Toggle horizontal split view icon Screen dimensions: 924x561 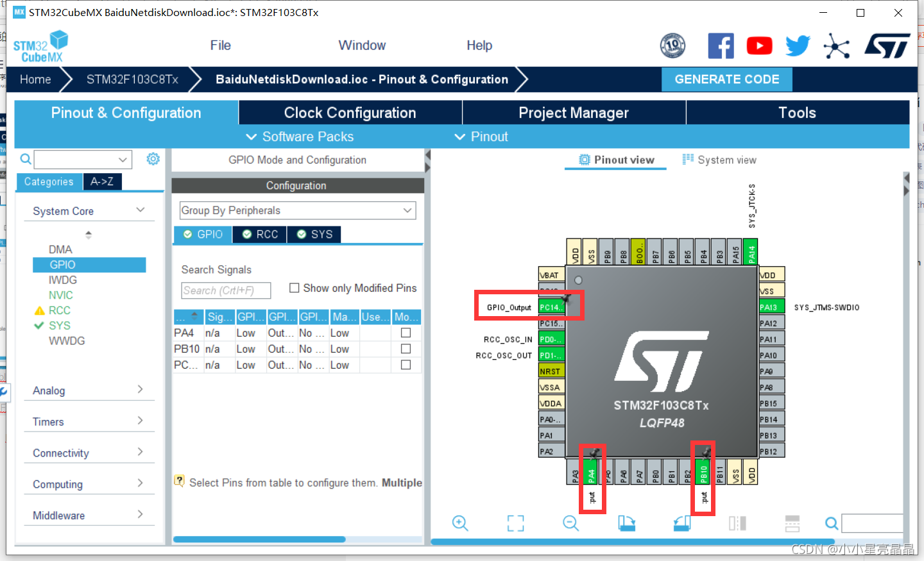[792, 523]
